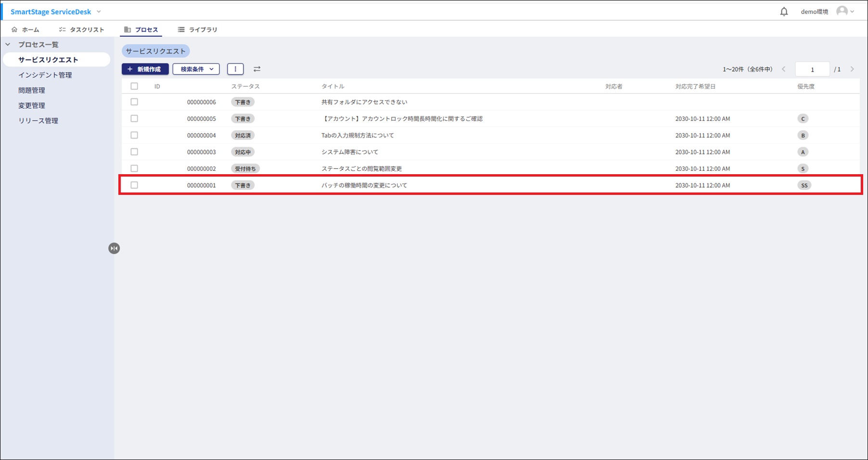The height and width of the screenshot is (460, 868).
Task: Switch to the タスクリスト tab
Action: [81, 30]
